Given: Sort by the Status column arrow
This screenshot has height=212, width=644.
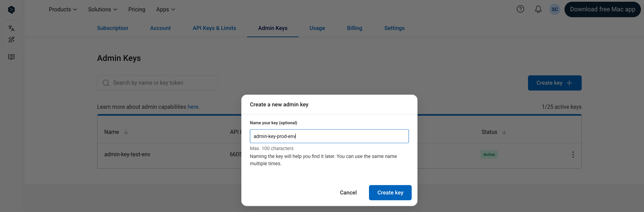Looking at the screenshot, I should [504, 132].
